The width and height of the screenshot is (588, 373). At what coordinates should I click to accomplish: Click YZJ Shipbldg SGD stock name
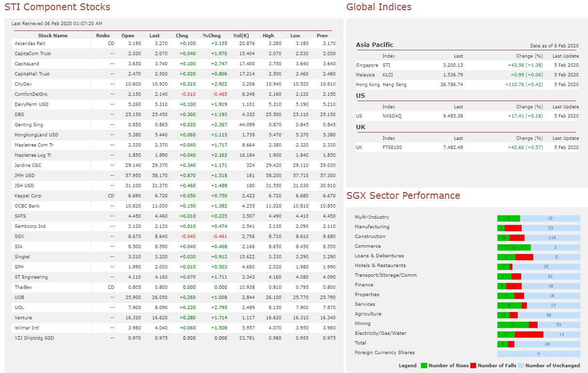(x=34, y=338)
